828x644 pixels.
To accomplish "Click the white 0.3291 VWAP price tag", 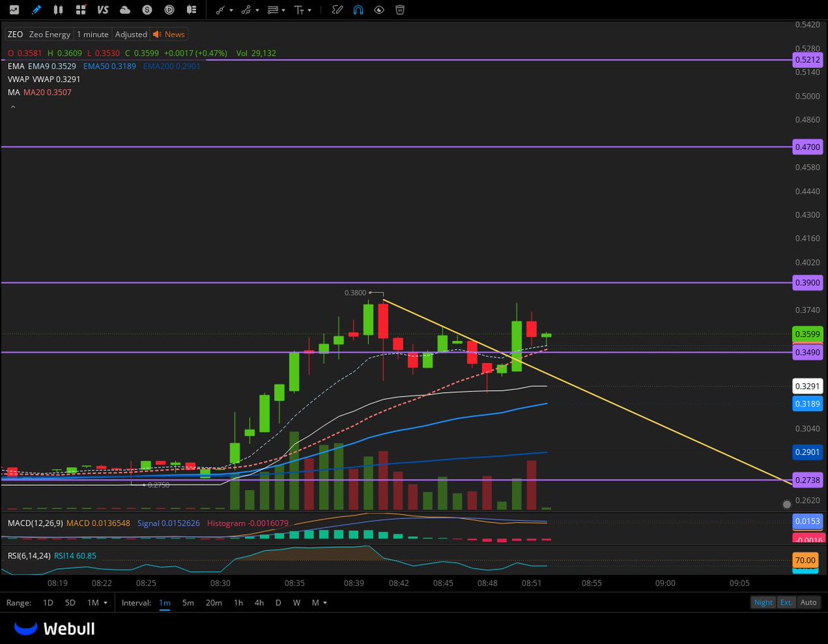I will coord(807,387).
